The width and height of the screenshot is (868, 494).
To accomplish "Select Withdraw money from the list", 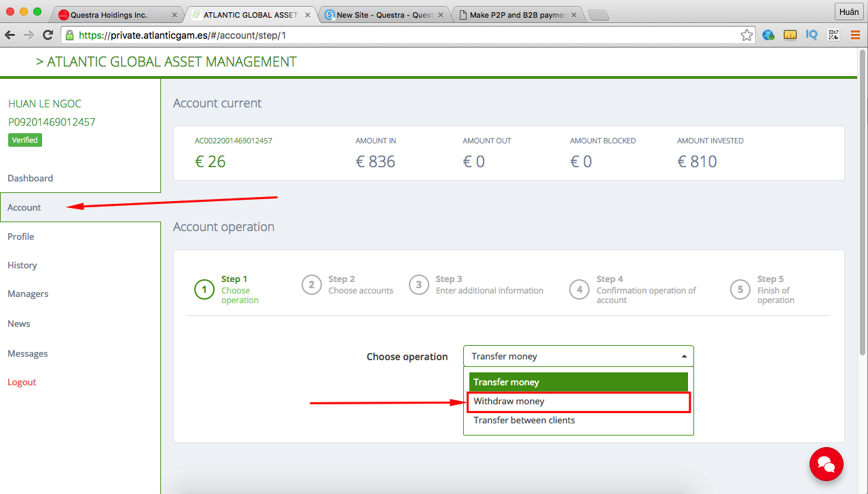I will [x=579, y=402].
